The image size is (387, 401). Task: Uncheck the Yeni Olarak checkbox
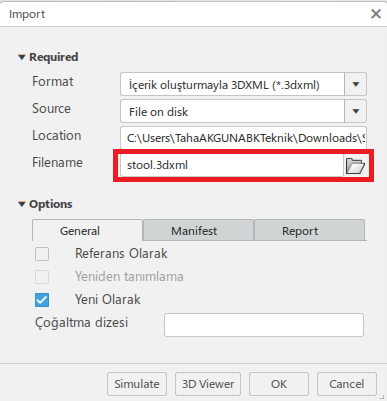(42, 300)
